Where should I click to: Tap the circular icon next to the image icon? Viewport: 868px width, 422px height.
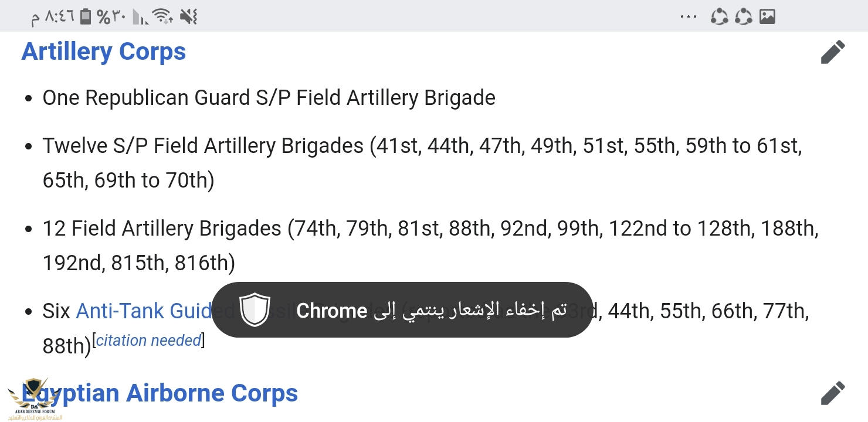743,16
